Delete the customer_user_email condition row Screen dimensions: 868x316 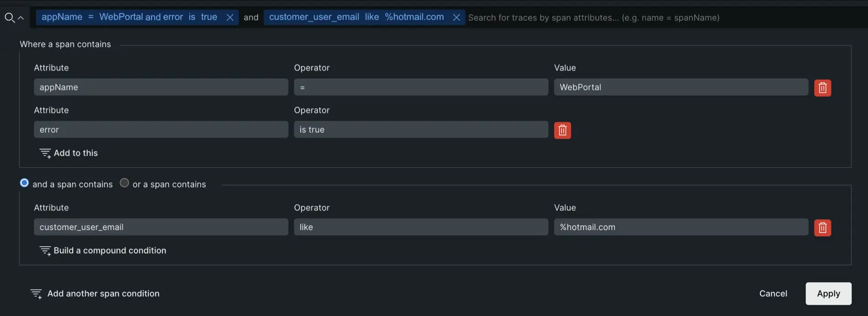[x=822, y=227]
